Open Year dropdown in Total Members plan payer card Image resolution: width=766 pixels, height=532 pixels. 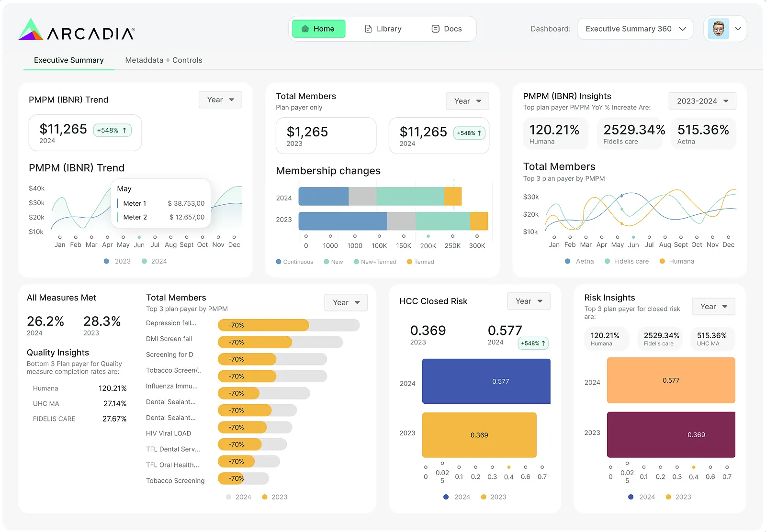click(467, 101)
